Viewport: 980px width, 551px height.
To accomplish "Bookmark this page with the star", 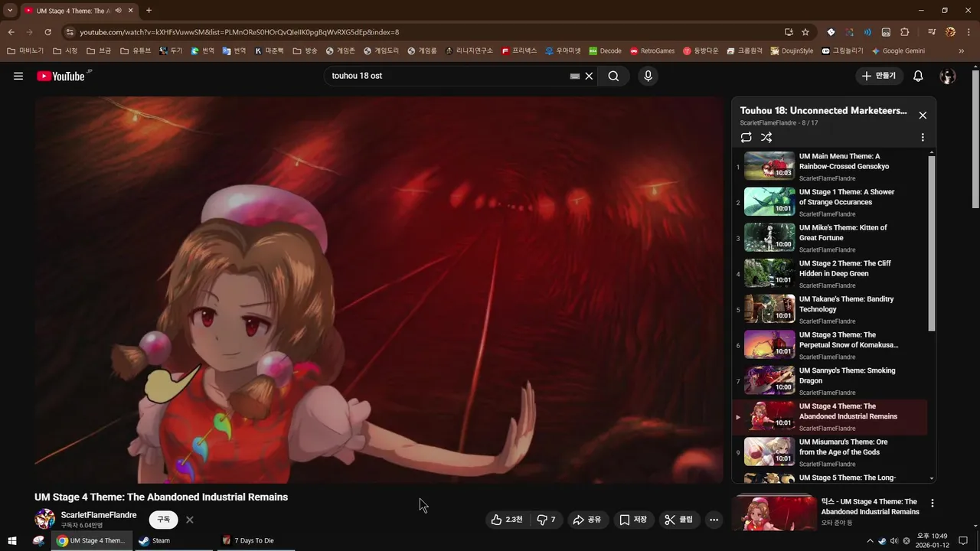I will click(x=805, y=32).
